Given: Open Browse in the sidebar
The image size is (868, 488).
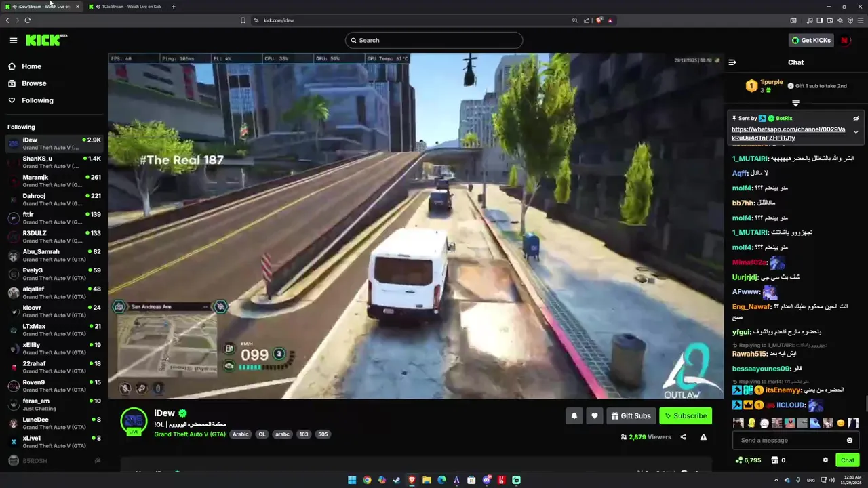Looking at the screenshot, I should pos(34,83).
